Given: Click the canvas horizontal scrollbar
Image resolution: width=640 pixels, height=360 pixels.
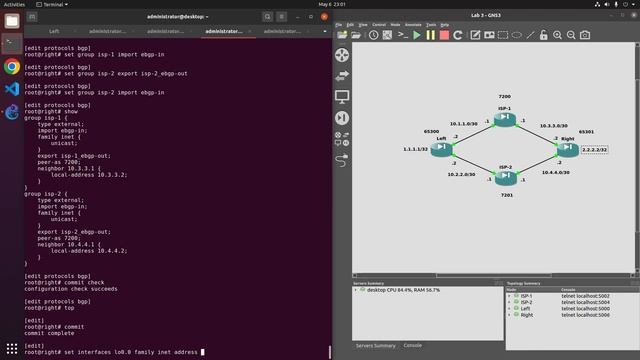Looking at the screenshot, I should coord(494,276).
